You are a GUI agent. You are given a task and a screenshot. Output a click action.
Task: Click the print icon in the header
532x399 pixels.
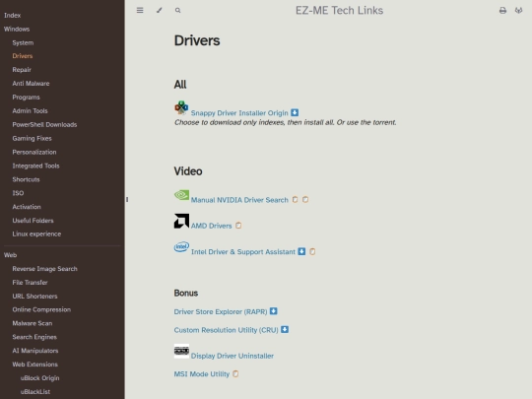[502, 11]
